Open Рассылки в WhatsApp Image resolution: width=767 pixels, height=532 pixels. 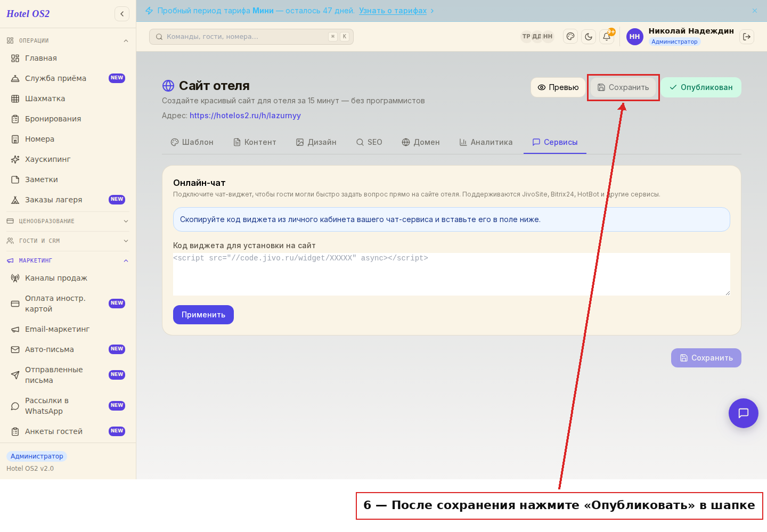pyautogui.click(x=68, y=406)
